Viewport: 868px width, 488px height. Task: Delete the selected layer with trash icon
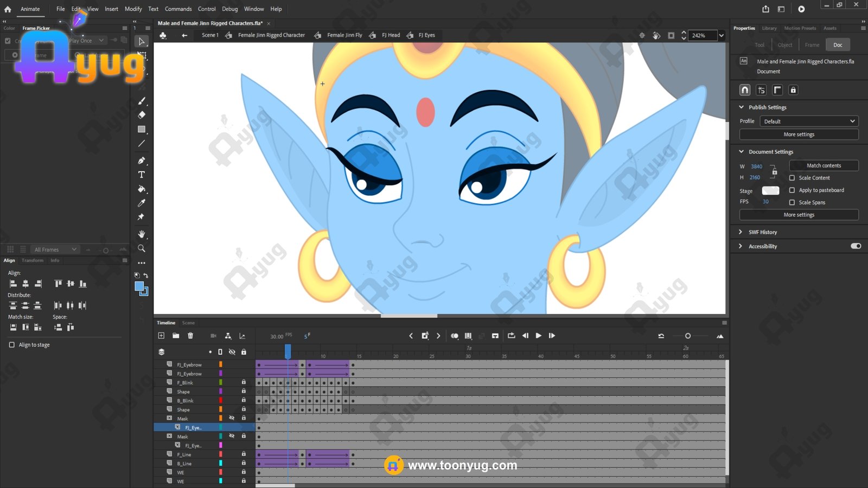(x=190, y=336)
